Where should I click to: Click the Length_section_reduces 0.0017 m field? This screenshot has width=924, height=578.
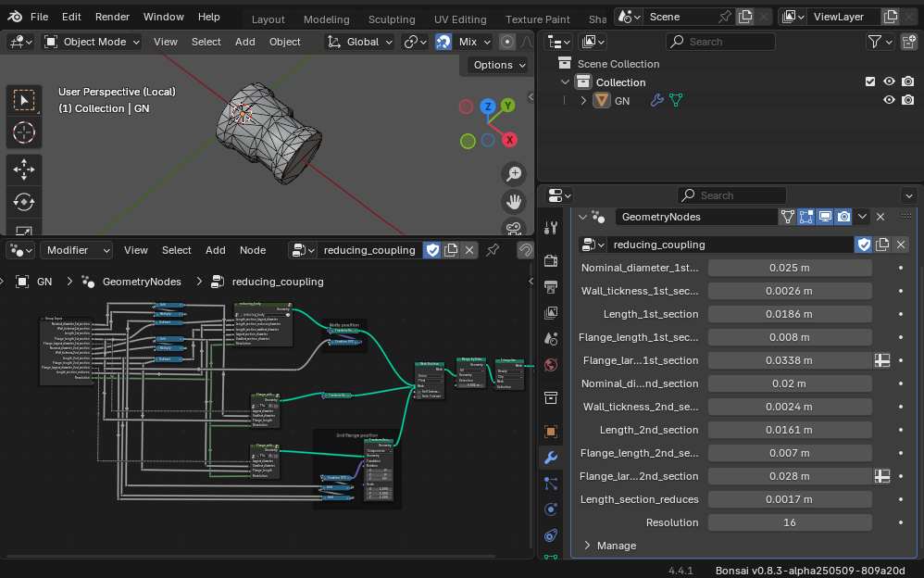pos(790,499)
